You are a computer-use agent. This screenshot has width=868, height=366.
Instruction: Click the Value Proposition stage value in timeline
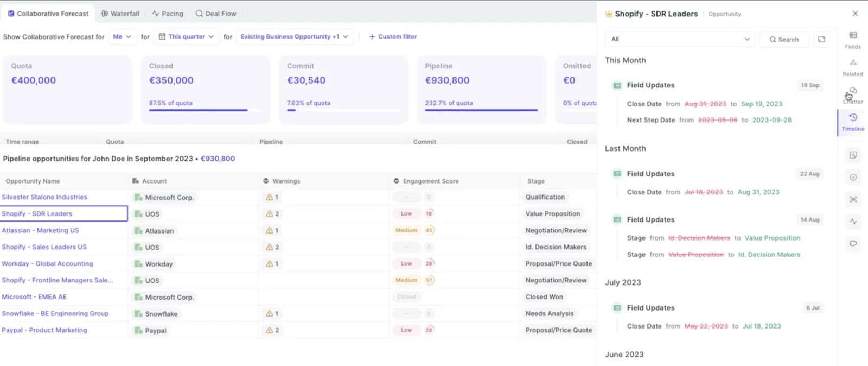pos(773,238)
